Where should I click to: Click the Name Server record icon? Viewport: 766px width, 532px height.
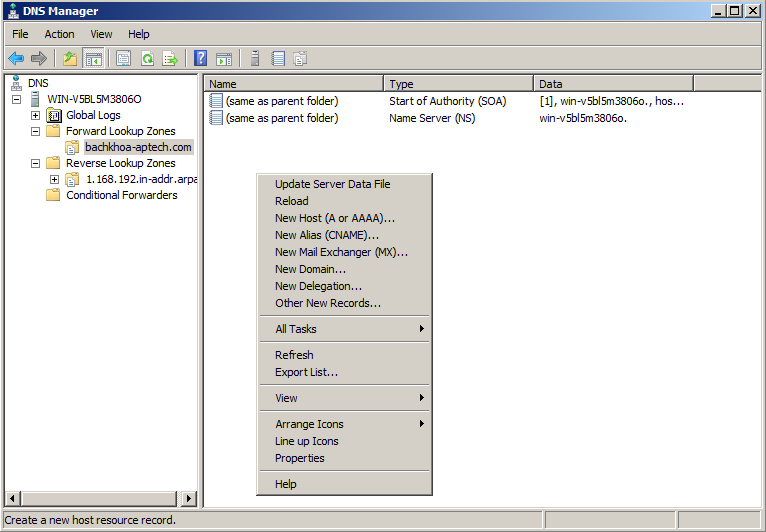[215, 118]
